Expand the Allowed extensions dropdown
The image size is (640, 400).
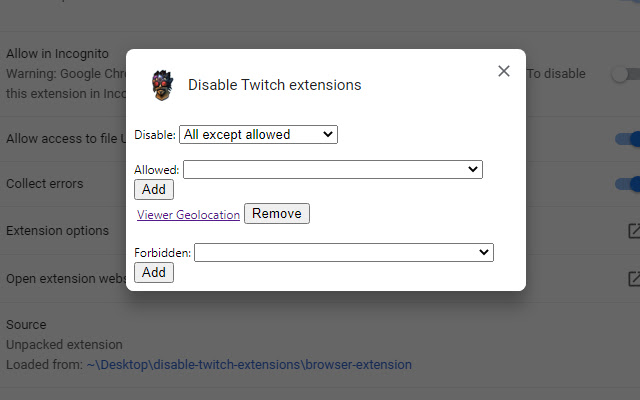[332, 170]
